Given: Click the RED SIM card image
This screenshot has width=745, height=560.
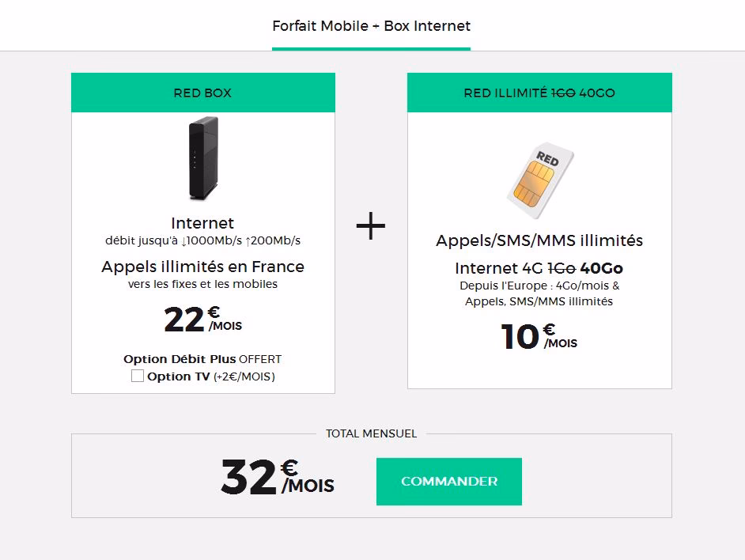Looking at the screenshot, I should (x=540, y=176).
